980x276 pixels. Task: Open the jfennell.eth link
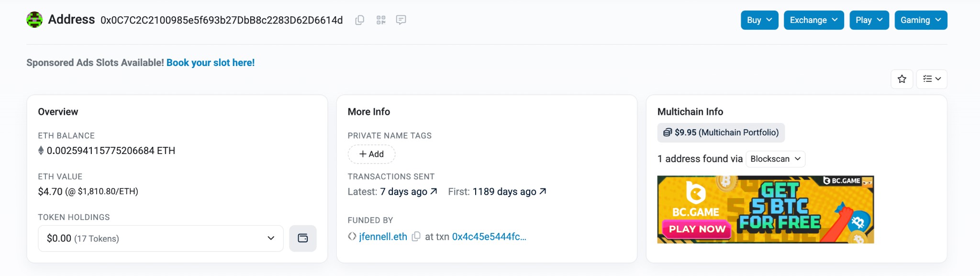383,237
